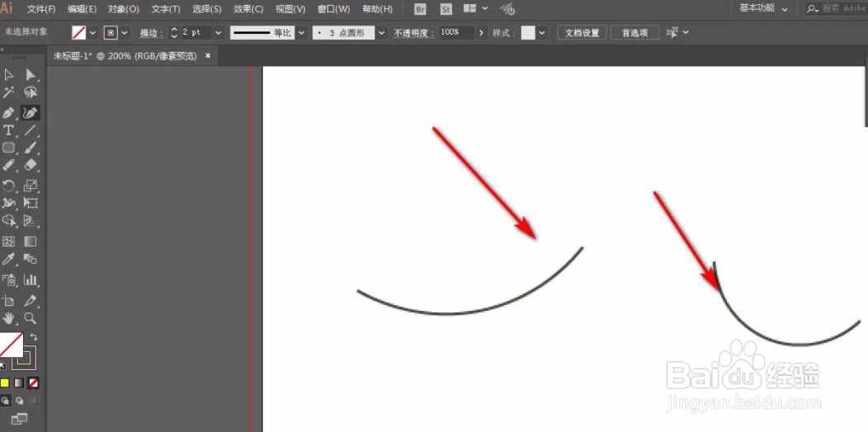Pick the Lasso tool
Viewport: 868px width, 432px height.
pos(30,92)
